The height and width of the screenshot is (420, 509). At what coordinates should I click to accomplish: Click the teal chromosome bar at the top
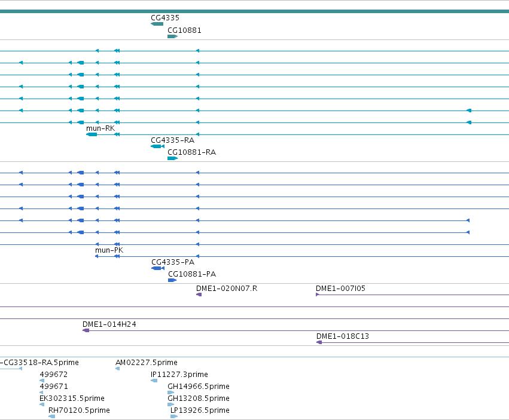click(x=255, y=11)
